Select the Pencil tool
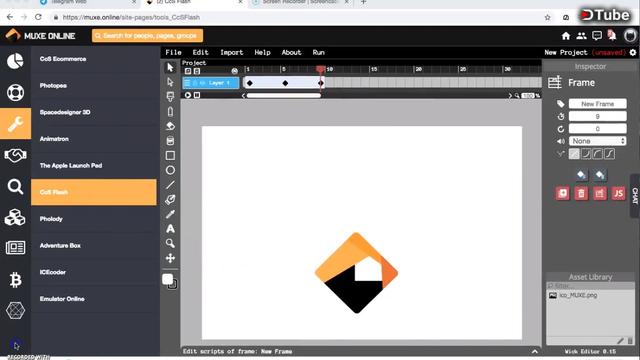640x360 pixels. click(x=170, y=111)
